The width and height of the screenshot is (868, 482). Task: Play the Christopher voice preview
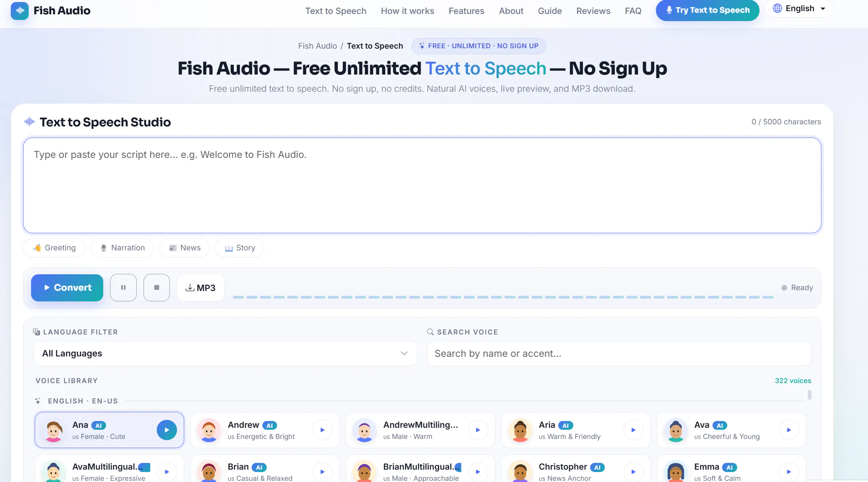pyautogui.click(x=633, y=472)
